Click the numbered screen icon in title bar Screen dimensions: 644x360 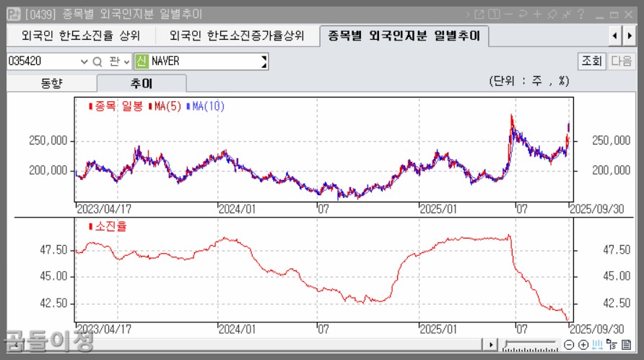tap(494, 14)
